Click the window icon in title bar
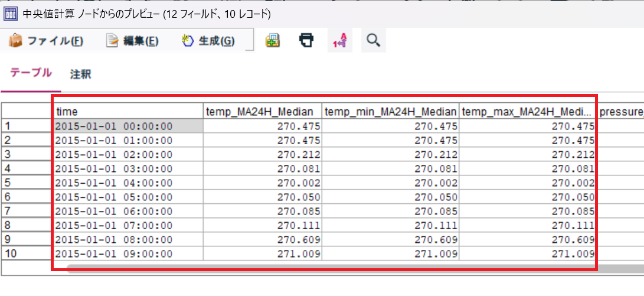 pyautogui.click(x=9, y=14)
